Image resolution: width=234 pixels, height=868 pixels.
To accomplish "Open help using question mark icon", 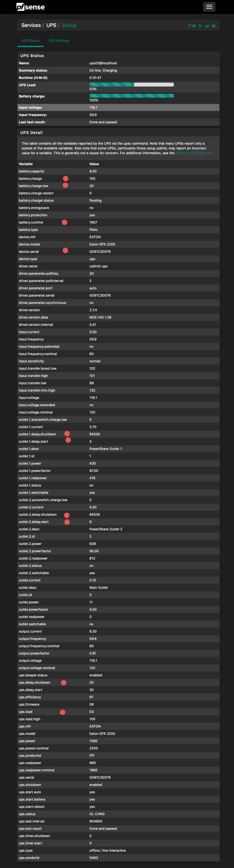I will (213, 26).
